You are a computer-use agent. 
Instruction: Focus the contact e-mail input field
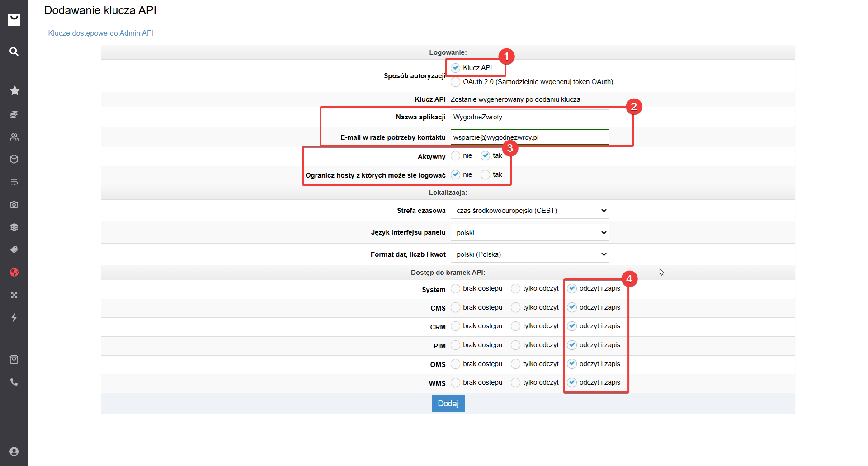click(x=529, y=137)
